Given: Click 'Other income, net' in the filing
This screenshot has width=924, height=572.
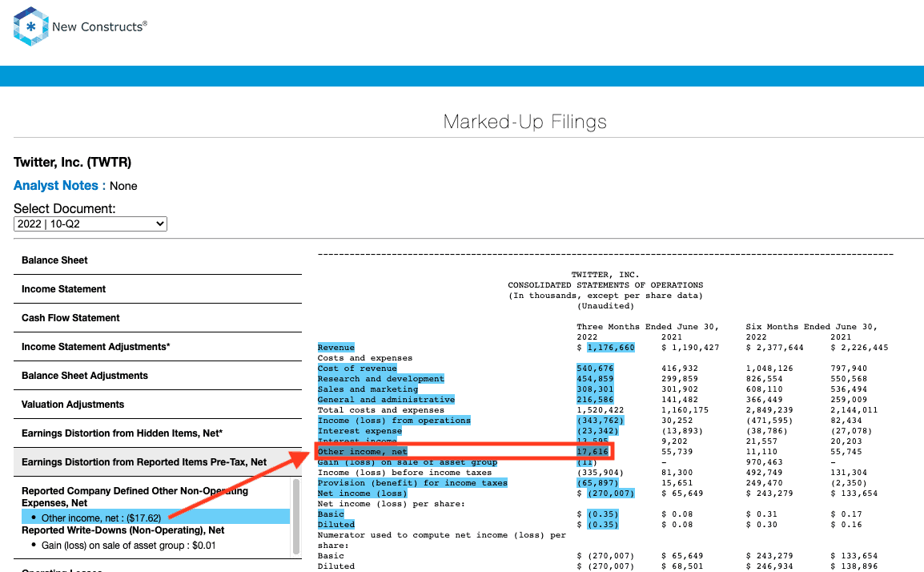Looking at the screenshot, I should (x=363, y=452).
